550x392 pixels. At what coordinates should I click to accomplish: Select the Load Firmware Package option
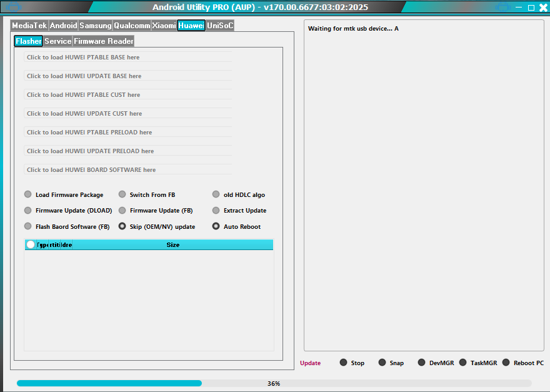coord(27,194)
